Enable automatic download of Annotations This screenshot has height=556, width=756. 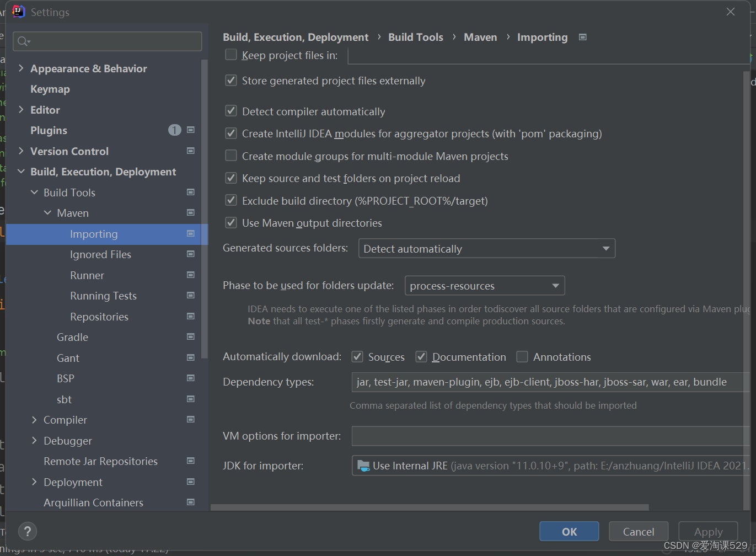[522, 357]
